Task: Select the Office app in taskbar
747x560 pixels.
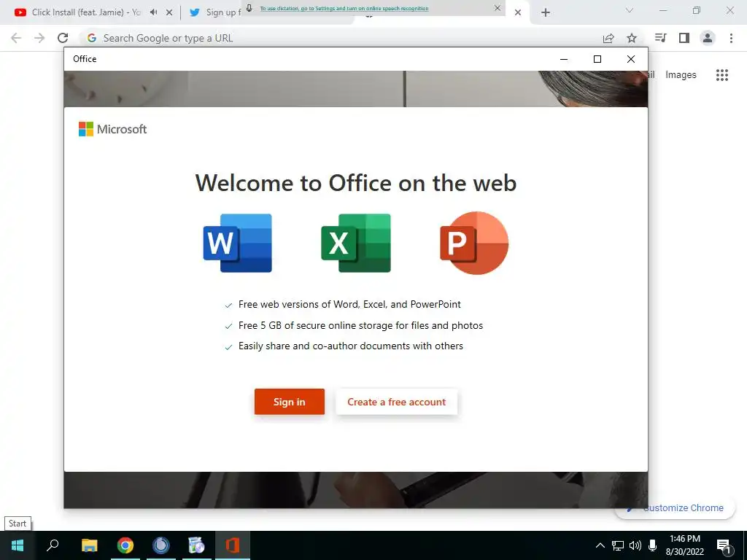Action: tap(233, 545)
